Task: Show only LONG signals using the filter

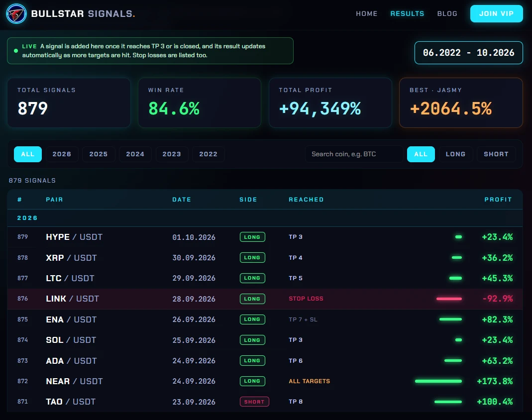Action: pyautogui.click(x=456, y=154)
